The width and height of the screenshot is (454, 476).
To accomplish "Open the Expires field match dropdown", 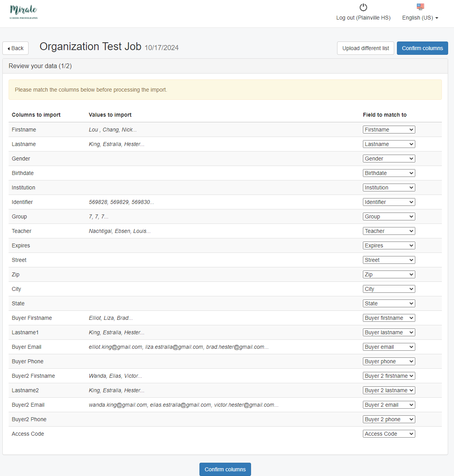I will pos(389,245).
